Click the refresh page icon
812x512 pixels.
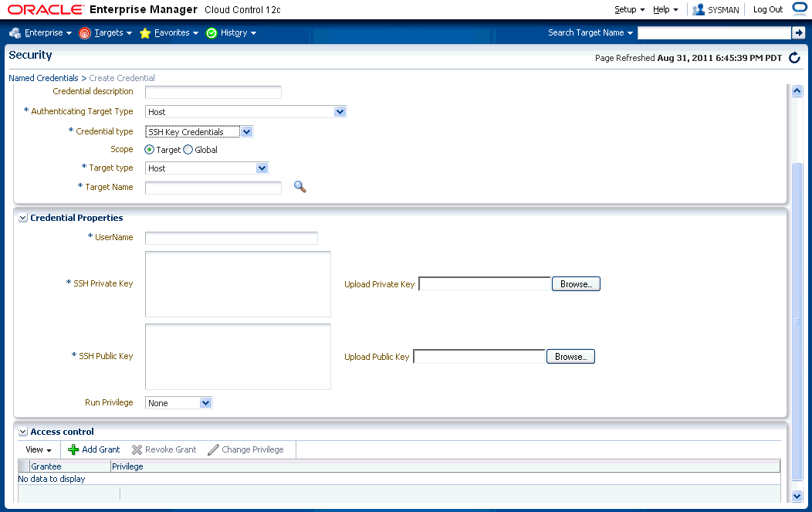pos(794,57)
